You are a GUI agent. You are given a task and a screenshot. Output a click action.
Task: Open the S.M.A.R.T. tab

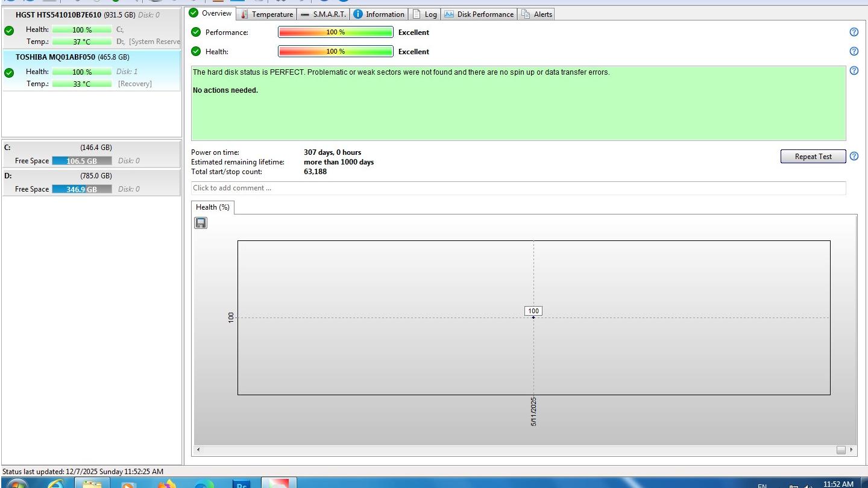tap(323, 14)
